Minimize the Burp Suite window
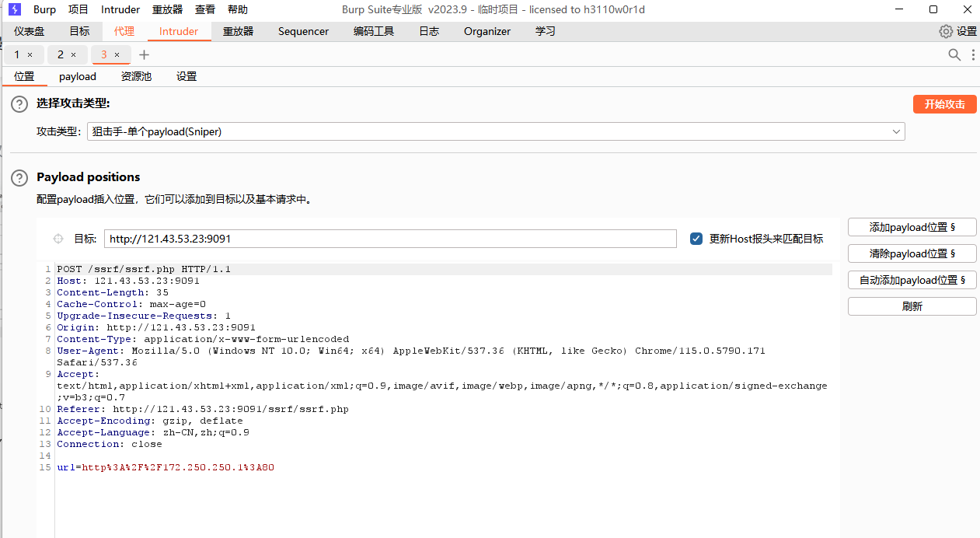Image resolution: width=980 pixels, height=538 pixels. tap(899, 9)
